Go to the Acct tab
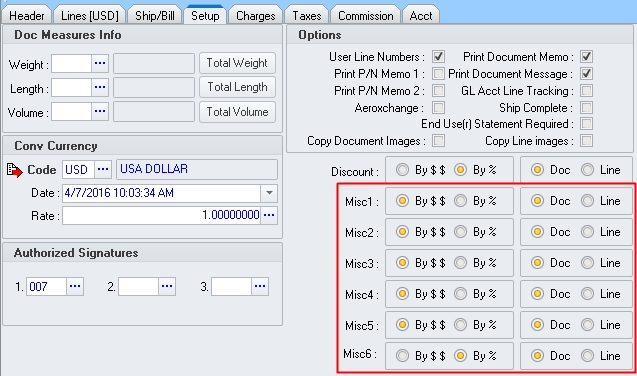Screen dimensions: 637x376 tap(421, 15)
